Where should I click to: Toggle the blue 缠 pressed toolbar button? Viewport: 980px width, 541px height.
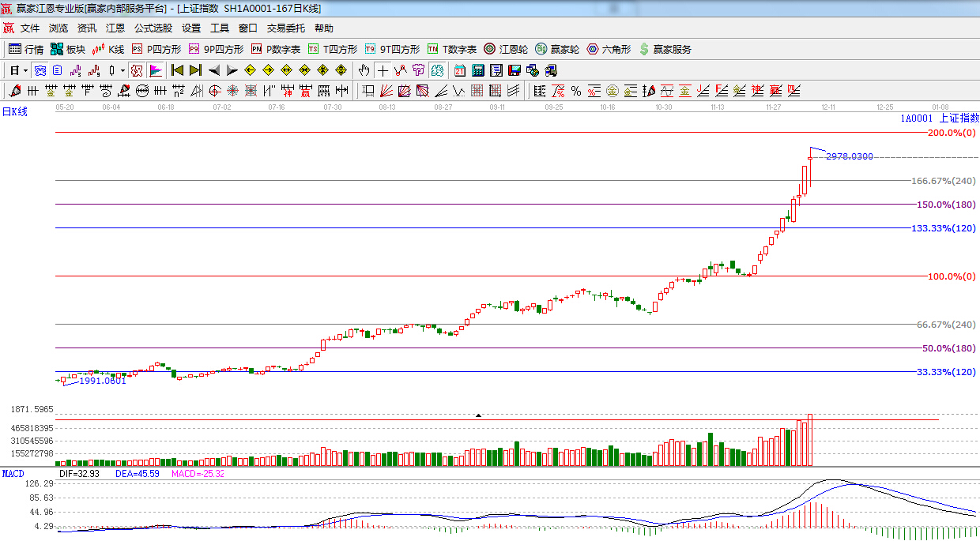click(x=39, y=70)
